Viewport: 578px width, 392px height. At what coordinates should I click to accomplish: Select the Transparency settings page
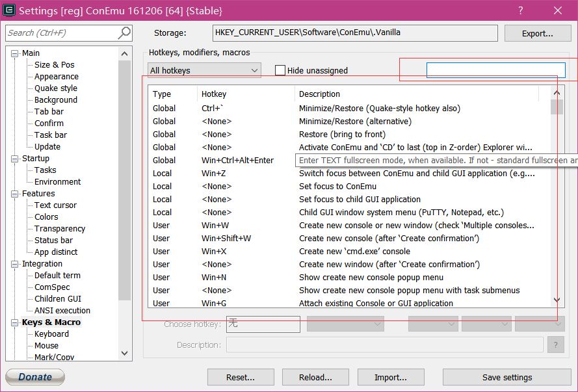pyautogui.click(x=60, y=229)
